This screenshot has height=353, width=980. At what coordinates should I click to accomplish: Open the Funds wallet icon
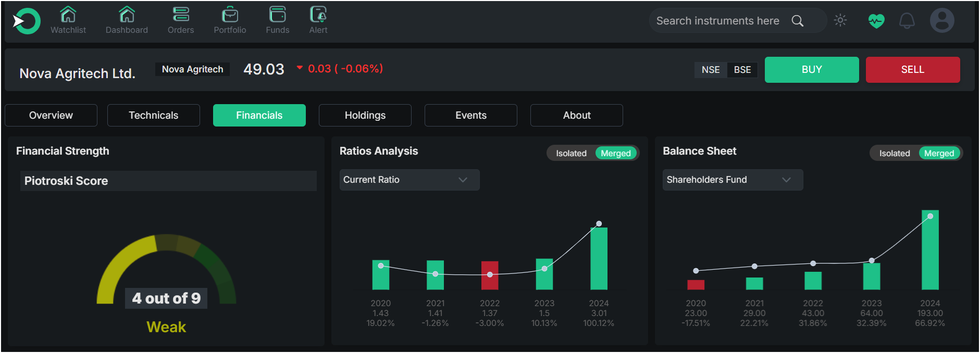coord(277,14)
